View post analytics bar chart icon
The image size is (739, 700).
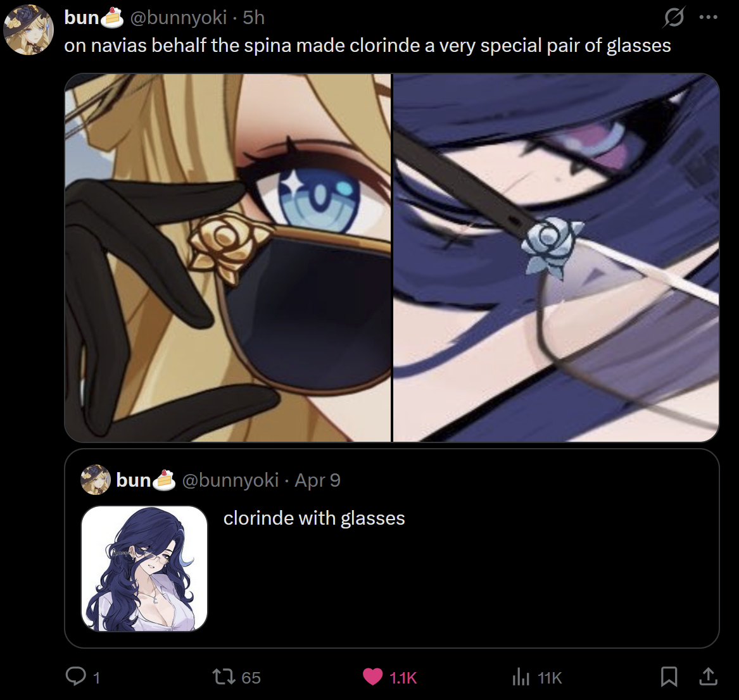tap(521, 677)
